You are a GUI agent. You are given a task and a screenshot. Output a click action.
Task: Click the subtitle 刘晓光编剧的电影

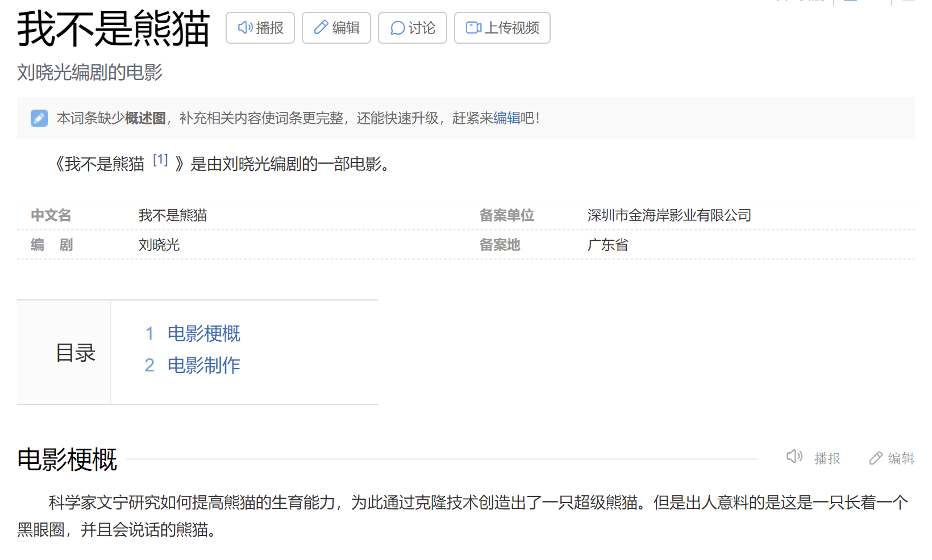[x=90, y=72]
